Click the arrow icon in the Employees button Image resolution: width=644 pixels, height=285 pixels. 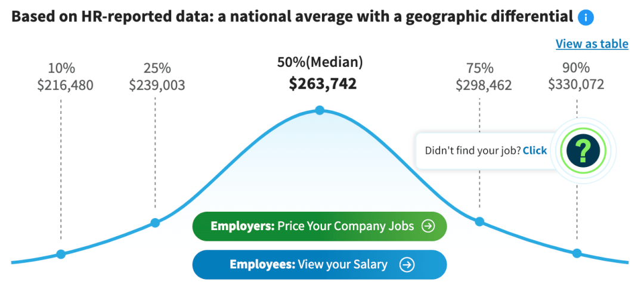click(x=407, y=265)
